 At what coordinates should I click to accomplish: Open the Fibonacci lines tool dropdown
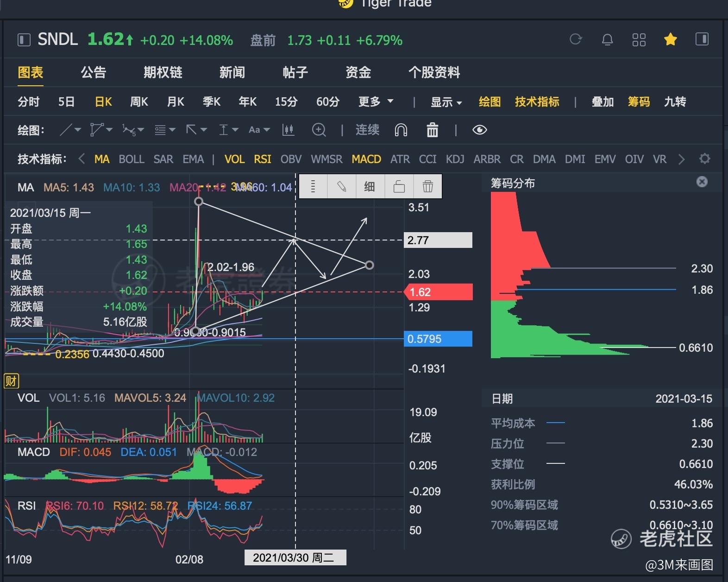pyautogui.click(x=165, y=130)
